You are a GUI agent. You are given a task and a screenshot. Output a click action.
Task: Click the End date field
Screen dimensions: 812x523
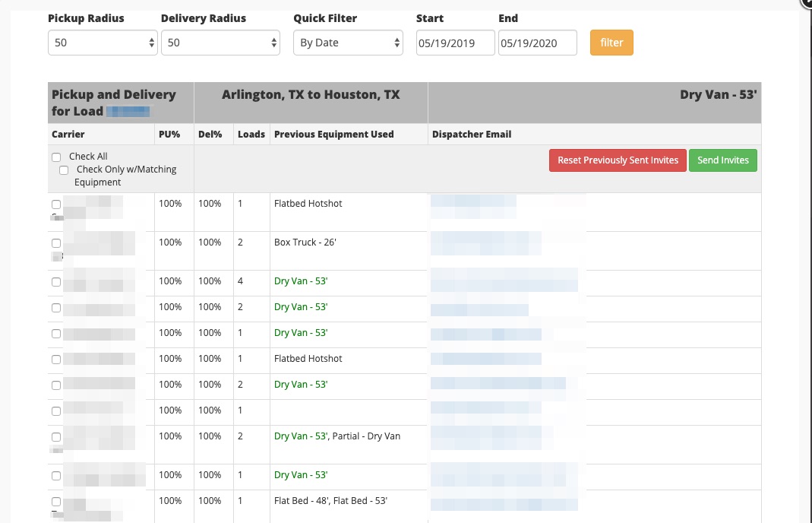tap(538, 43)
